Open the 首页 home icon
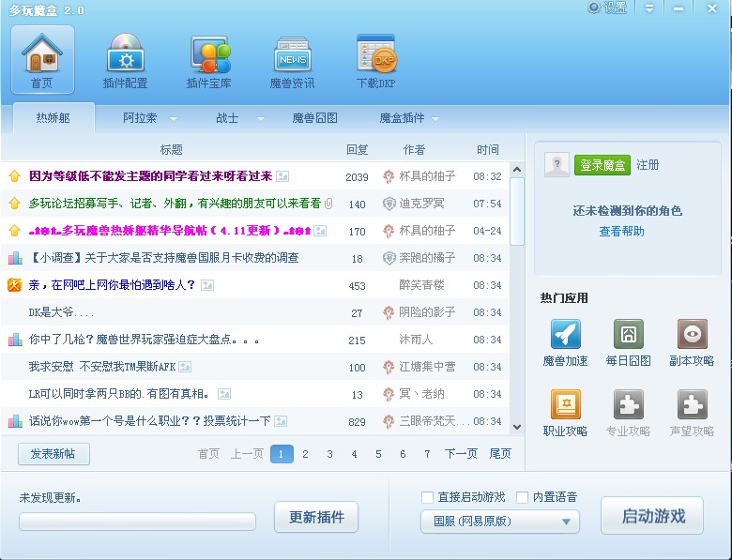 42,60
